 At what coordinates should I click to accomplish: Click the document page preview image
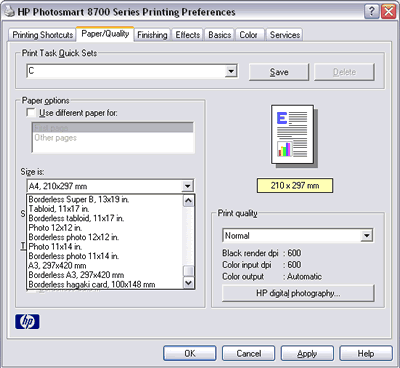click(x=293, y=135)
